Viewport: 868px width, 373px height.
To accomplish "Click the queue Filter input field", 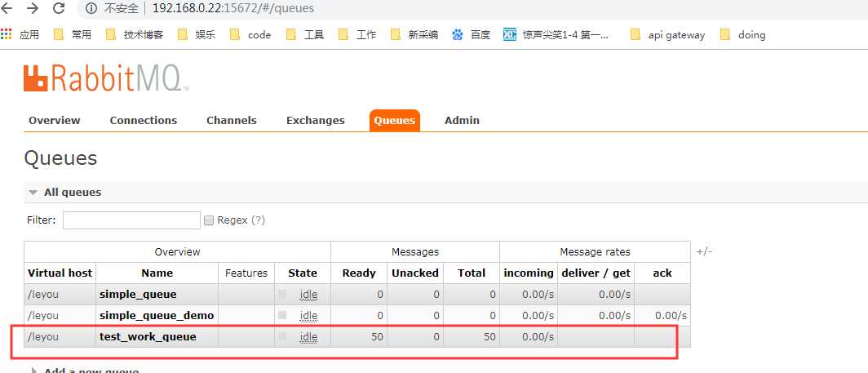I will tap(132, 220).
